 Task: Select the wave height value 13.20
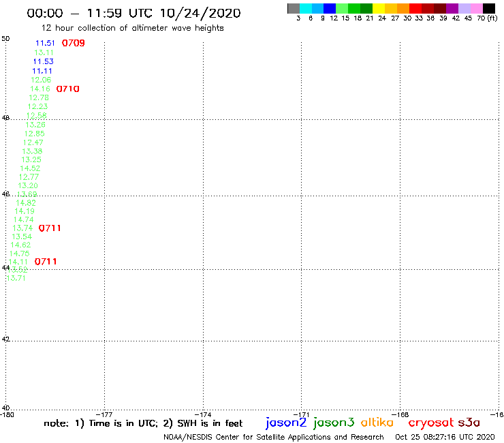pos(28,185)
